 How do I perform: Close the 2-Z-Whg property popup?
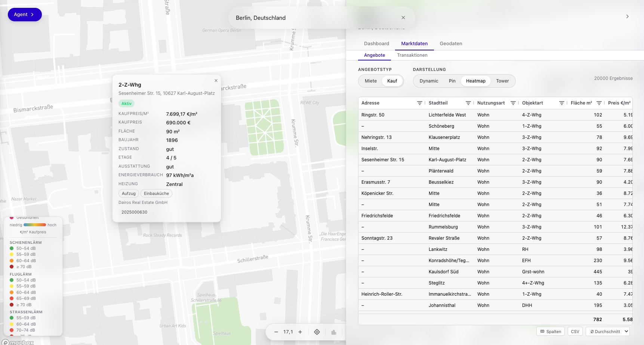coord(216,81)
